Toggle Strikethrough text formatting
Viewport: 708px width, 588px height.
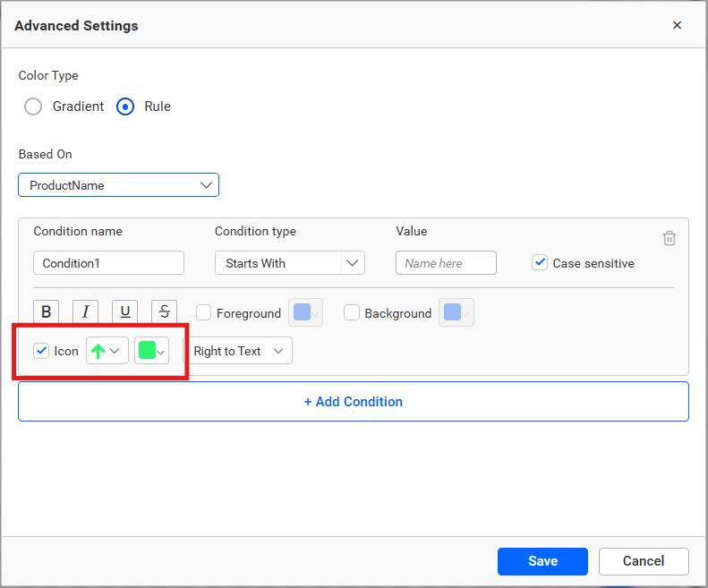pyautogui.click(x=165, y=311)
